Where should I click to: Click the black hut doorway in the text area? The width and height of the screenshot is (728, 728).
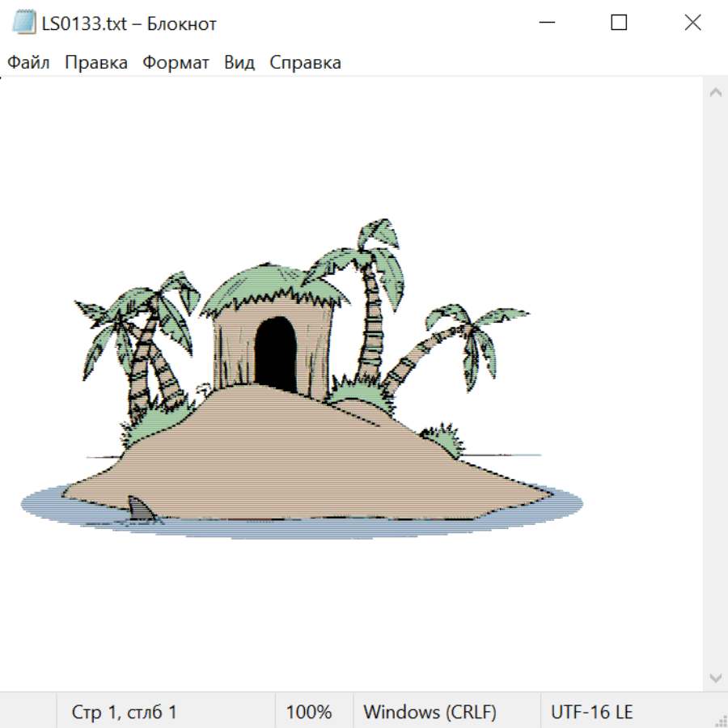click(275, 353)
